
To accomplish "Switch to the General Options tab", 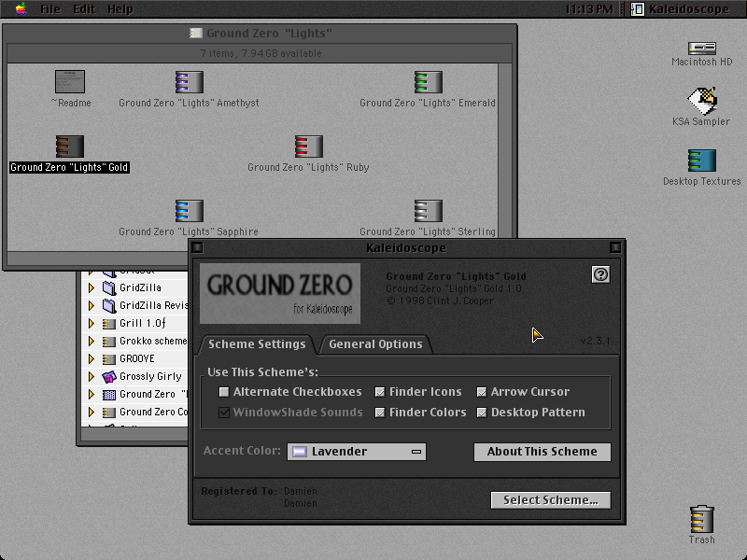I will coord(375,344).
